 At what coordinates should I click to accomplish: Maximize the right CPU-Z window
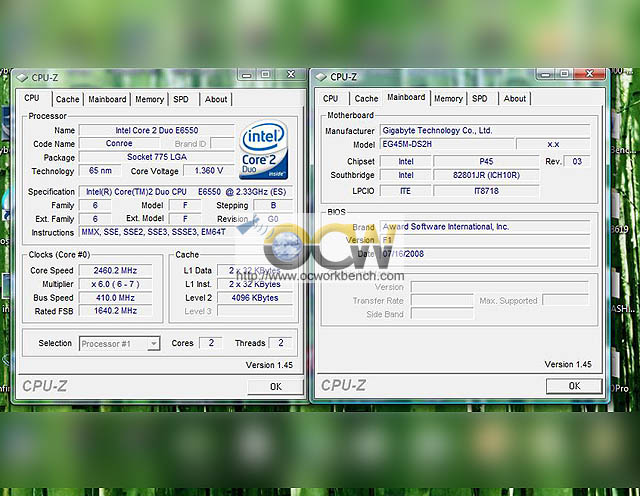pos(564,74)
